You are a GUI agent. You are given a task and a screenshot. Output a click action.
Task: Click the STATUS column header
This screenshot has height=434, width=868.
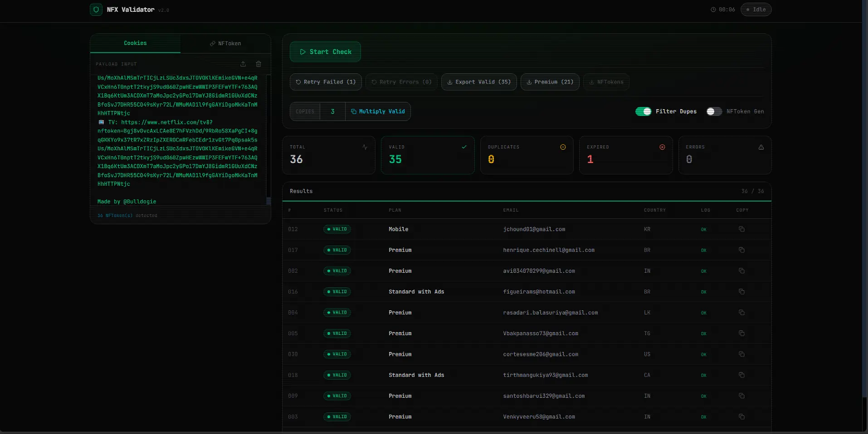(x=333, y=210)
